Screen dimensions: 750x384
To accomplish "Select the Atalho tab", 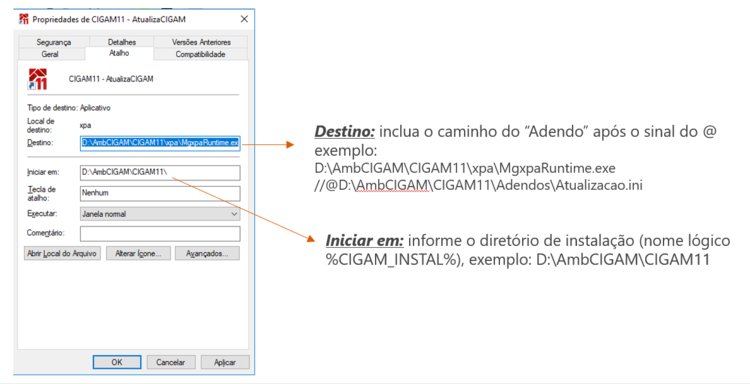I will click(119, 53).
